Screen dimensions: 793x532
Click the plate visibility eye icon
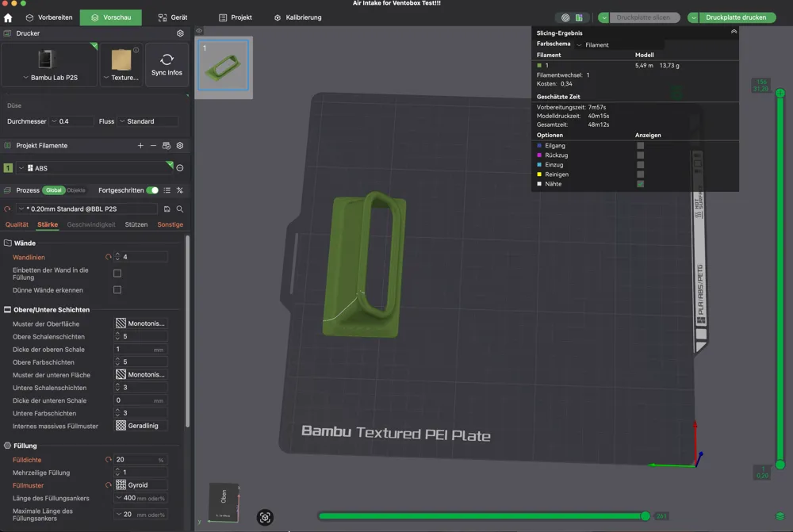click(199, 31)
